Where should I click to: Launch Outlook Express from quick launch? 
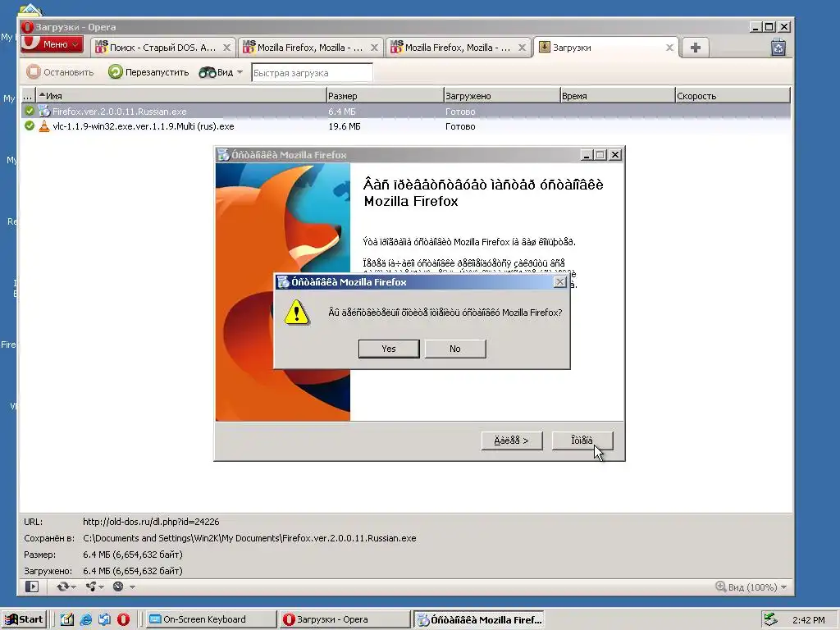tap(104, 620)
